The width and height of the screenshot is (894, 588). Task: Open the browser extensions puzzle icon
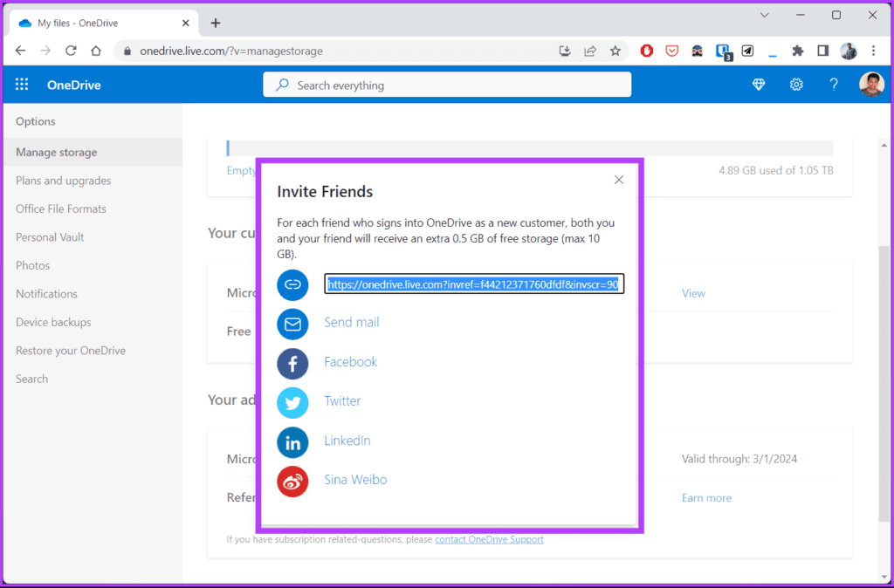[797, 51]
